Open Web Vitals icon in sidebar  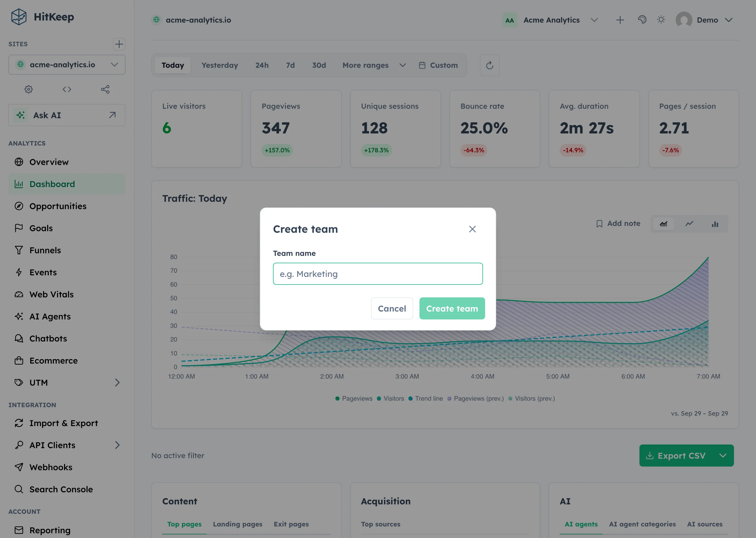tap(19, 294)
